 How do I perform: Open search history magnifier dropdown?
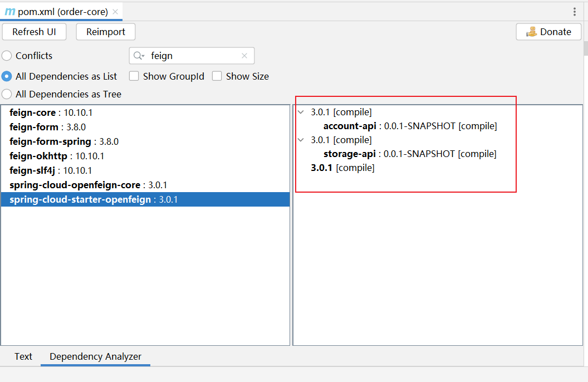coord(139,56)
